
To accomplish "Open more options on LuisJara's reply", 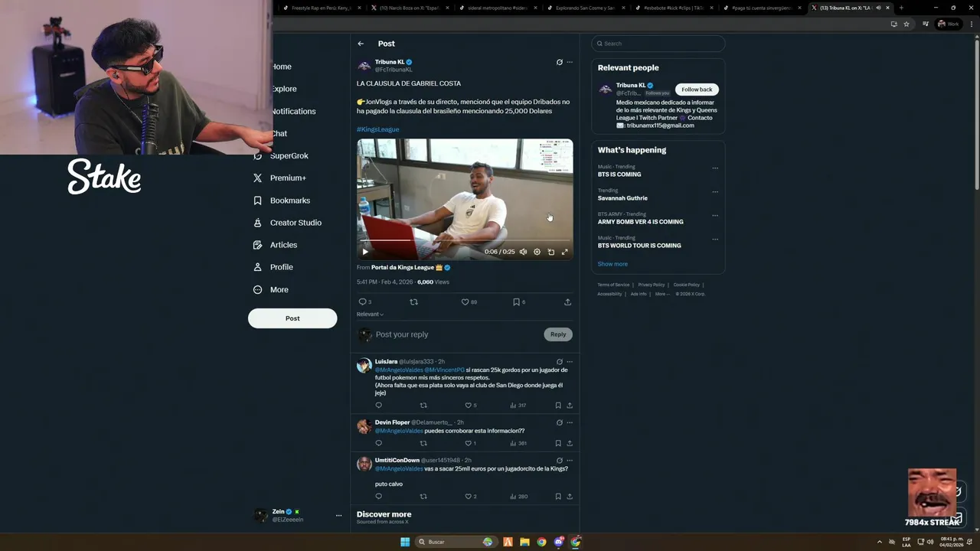I will click(569, 362).
